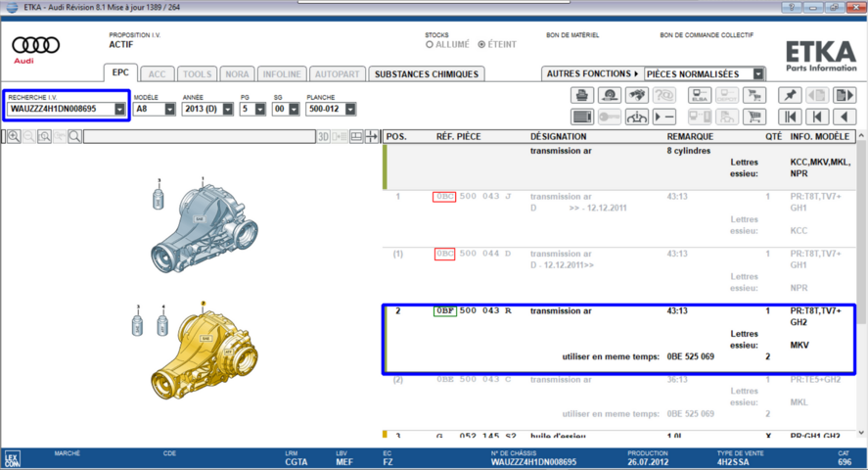The height and width of the screenshot is (470, 868).
Task: Open the SUBSTANCES CHIMIQUES tab
Action: (x=427, y=74)
